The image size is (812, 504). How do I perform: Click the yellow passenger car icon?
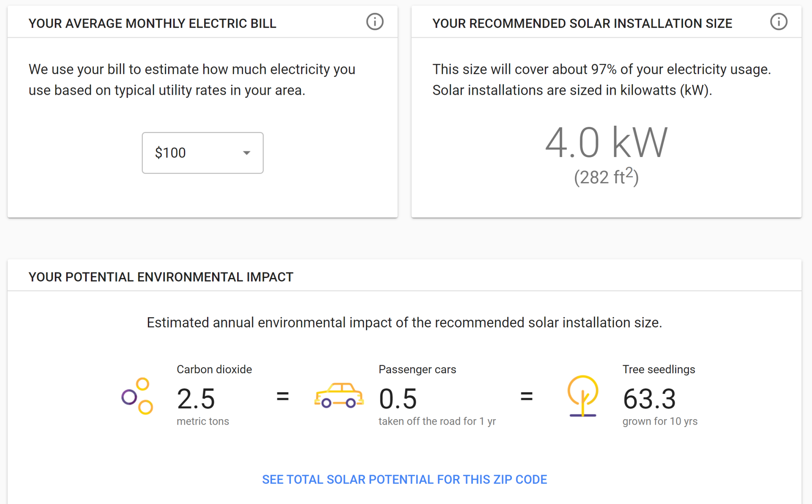click(x=339, y=396)
